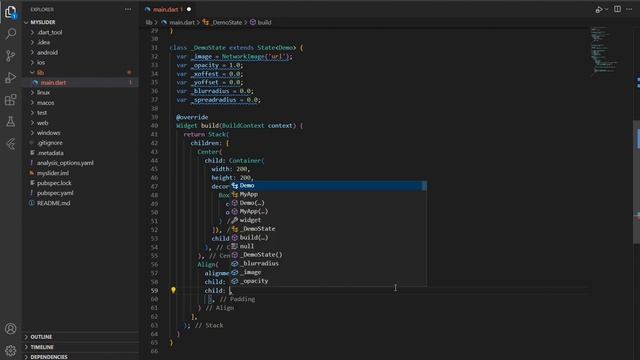
Task: Show code actions lightbulb on line 59
Action: click(x=173, y=290)
